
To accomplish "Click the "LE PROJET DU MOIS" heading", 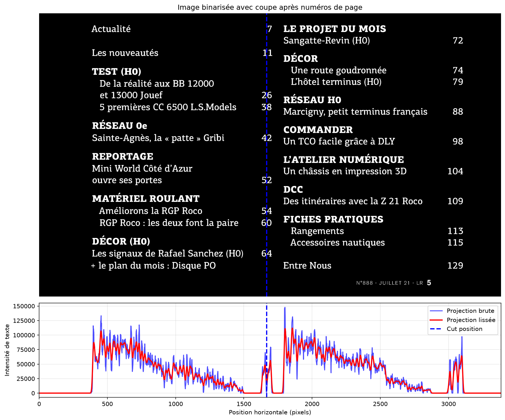I will [335, 29].
